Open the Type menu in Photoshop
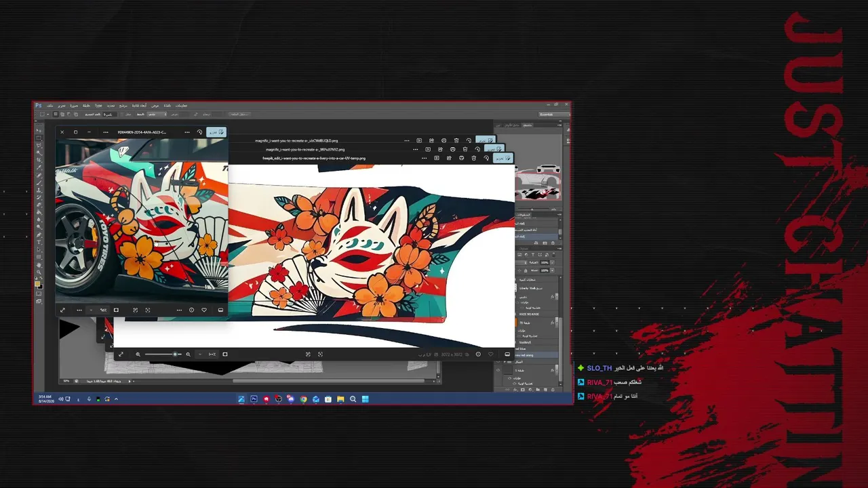Screen dimensions: 868x488 (x=98, y=106)
